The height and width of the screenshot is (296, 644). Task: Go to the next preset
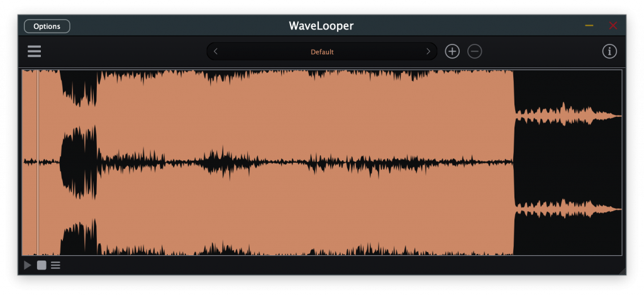point(428,52)
